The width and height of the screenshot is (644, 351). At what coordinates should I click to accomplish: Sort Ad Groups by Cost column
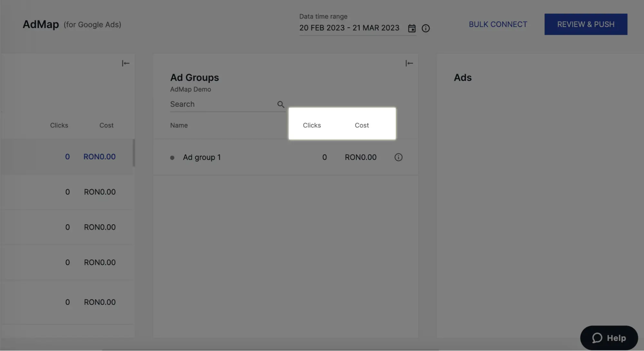(361, 125)
